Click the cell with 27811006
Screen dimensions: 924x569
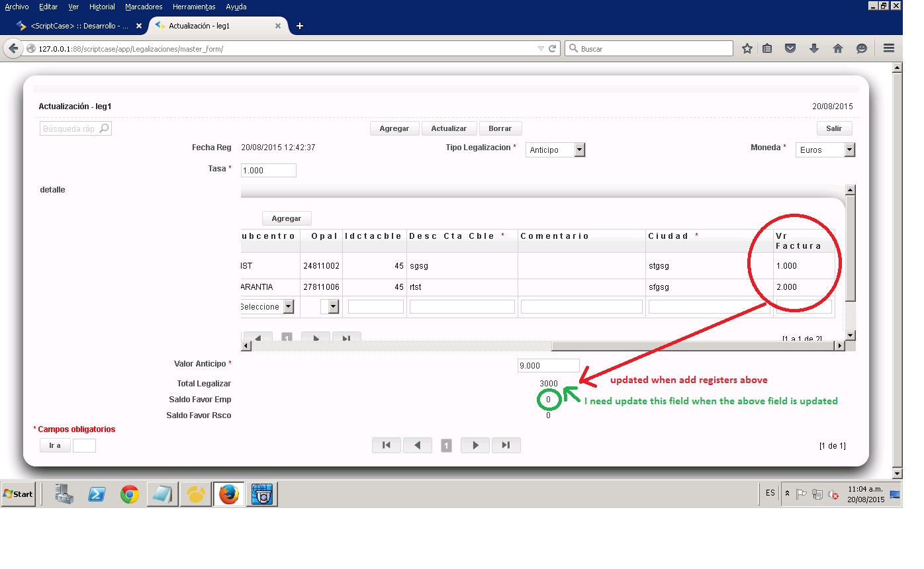[321, 287]
